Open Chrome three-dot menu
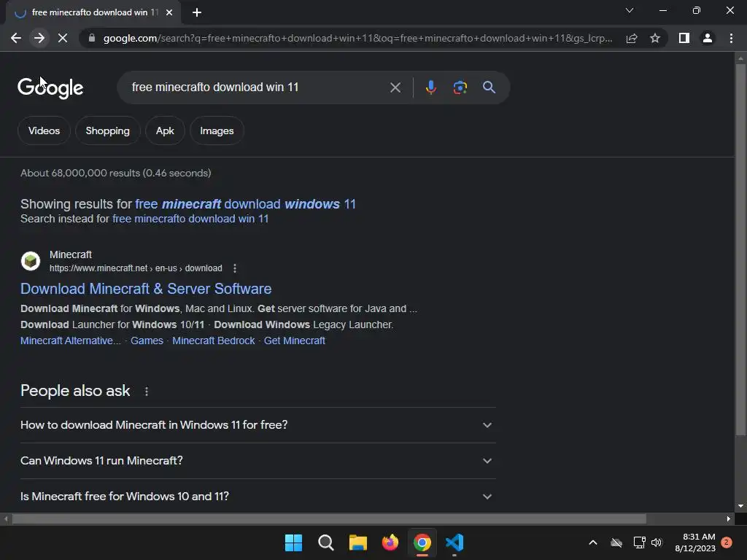 coord(731,38)
